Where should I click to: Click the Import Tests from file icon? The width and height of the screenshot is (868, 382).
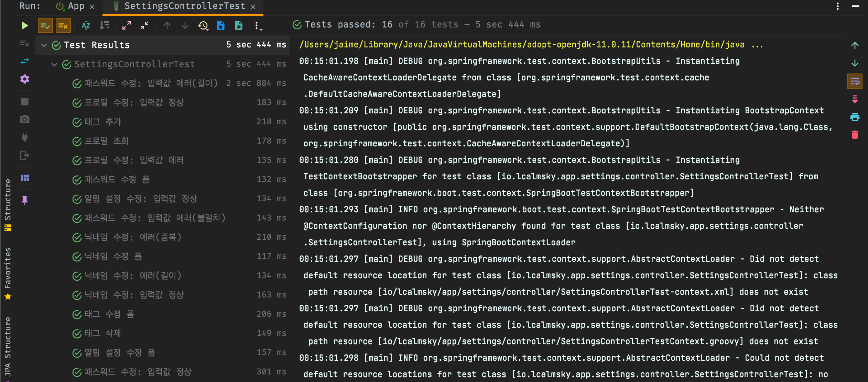tap(221, 25)
